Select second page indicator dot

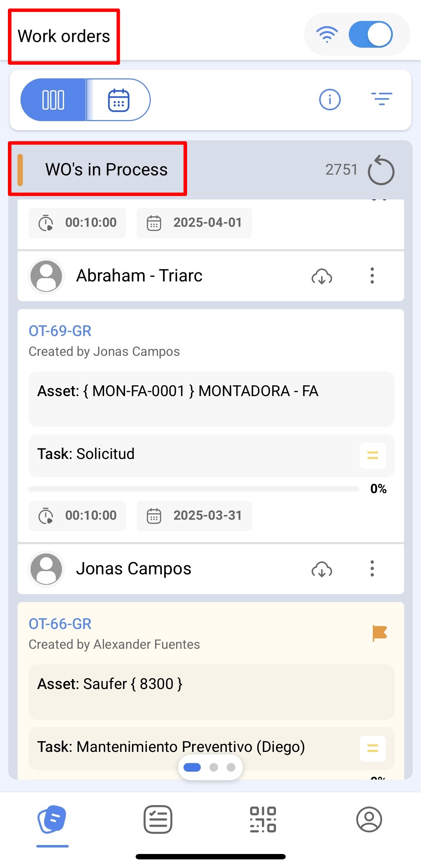coord(214,767)
